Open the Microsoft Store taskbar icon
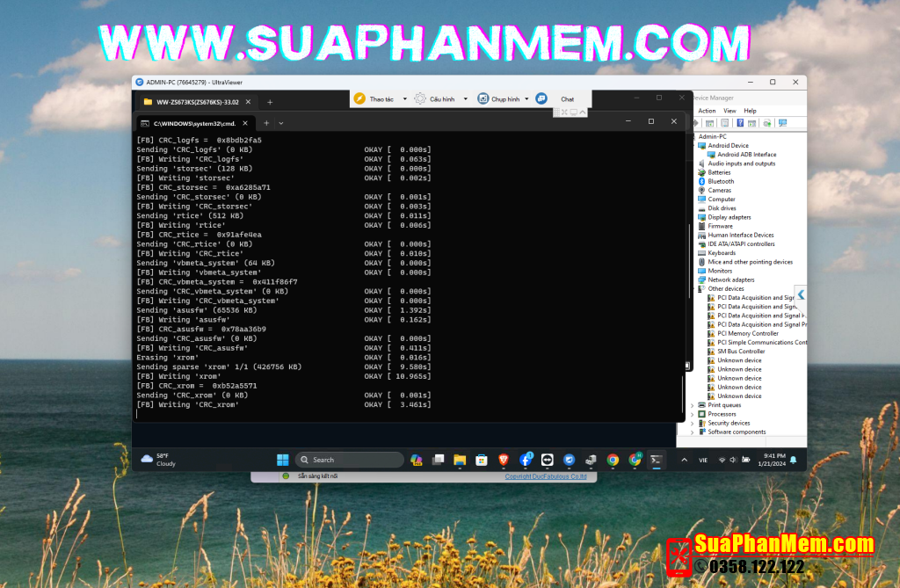The height and width of the screenshot is (588, 900). pyautogui.click(x=482, y=460)
